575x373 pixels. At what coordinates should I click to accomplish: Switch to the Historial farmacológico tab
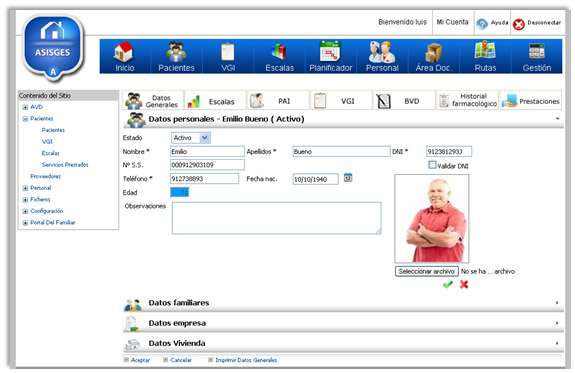tap(468, 100)
